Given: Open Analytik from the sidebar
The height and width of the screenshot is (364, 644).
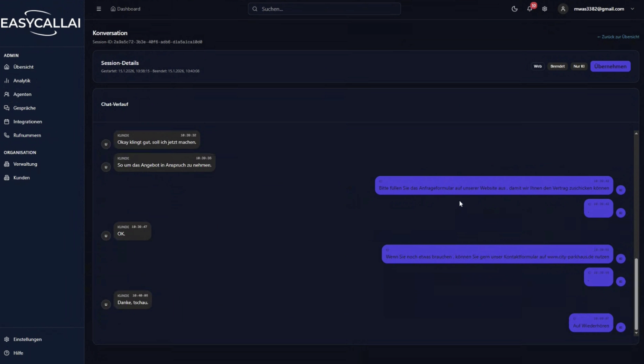Looking at the screenshot, I should (22, 81).
